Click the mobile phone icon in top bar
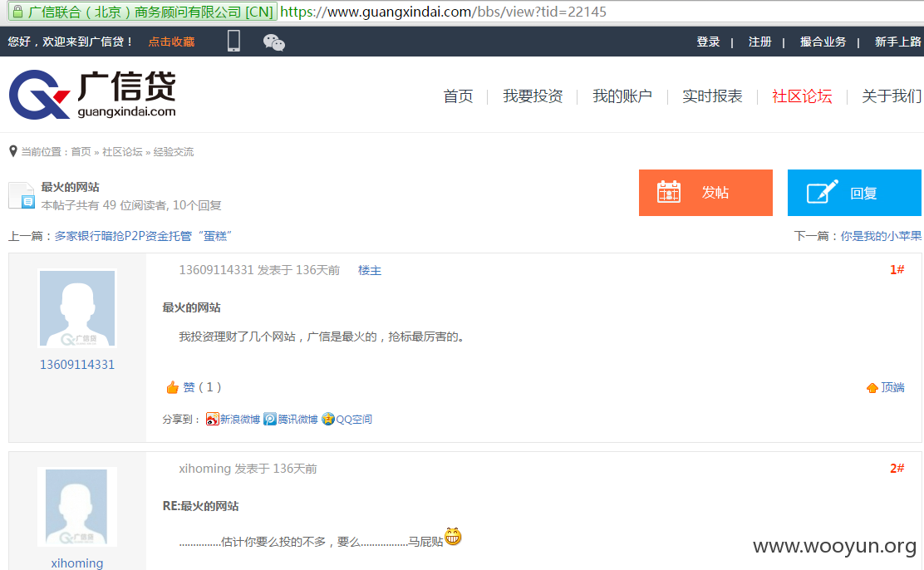This screenshot has width=924, height=570. [233, 41]
